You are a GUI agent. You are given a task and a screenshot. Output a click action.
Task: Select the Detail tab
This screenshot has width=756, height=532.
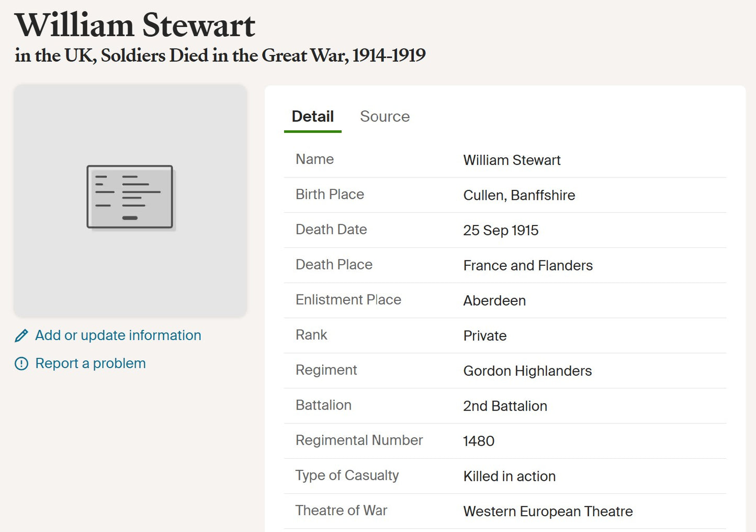click(x=312, y=117)
